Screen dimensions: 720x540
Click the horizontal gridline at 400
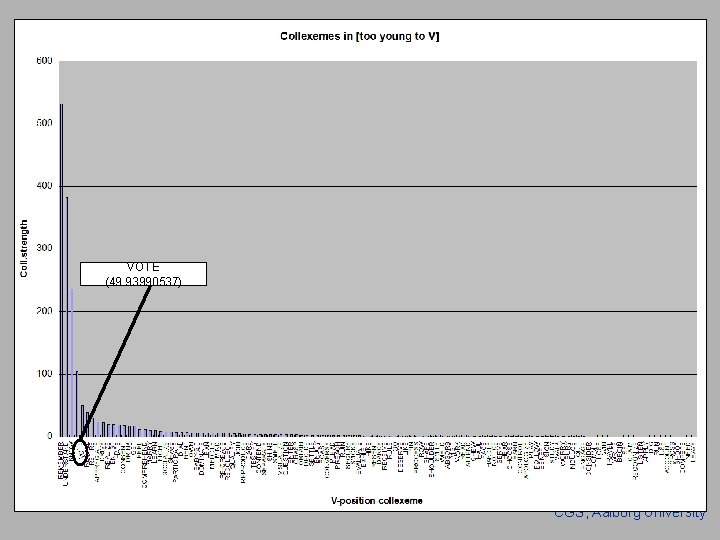click(x=378, y=186)
